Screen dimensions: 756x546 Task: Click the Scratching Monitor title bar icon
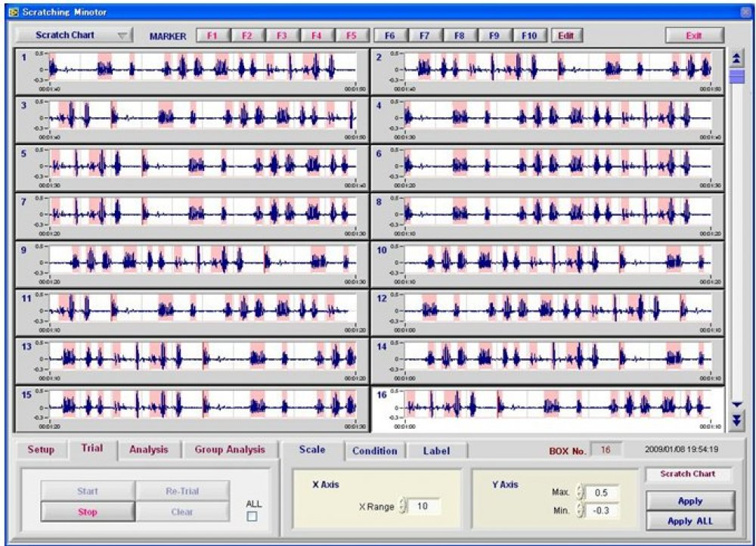click(14, 12)
